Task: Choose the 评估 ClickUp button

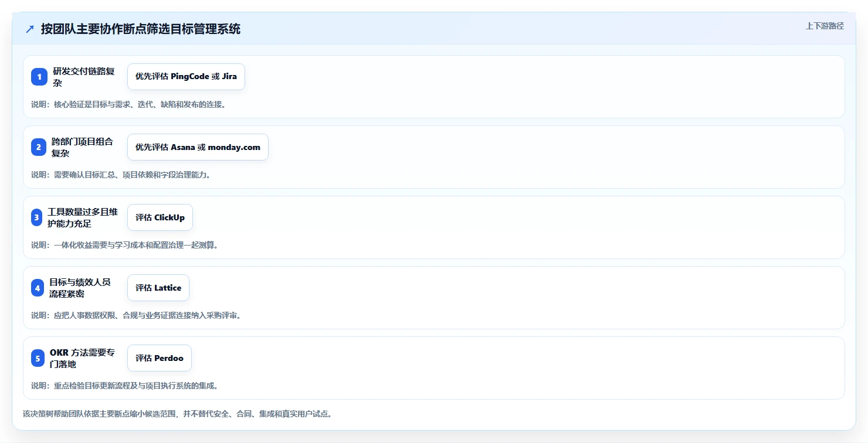Action: click(160, 217)
